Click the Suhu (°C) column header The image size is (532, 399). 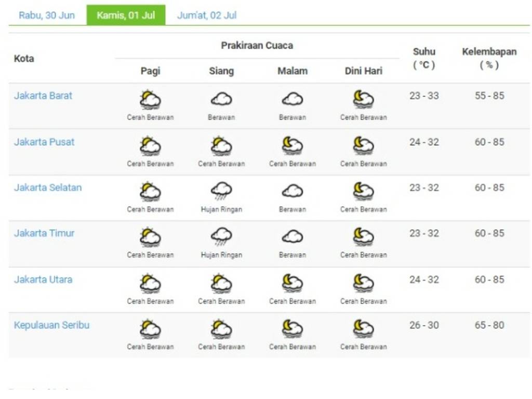click(x=424, y=58)
